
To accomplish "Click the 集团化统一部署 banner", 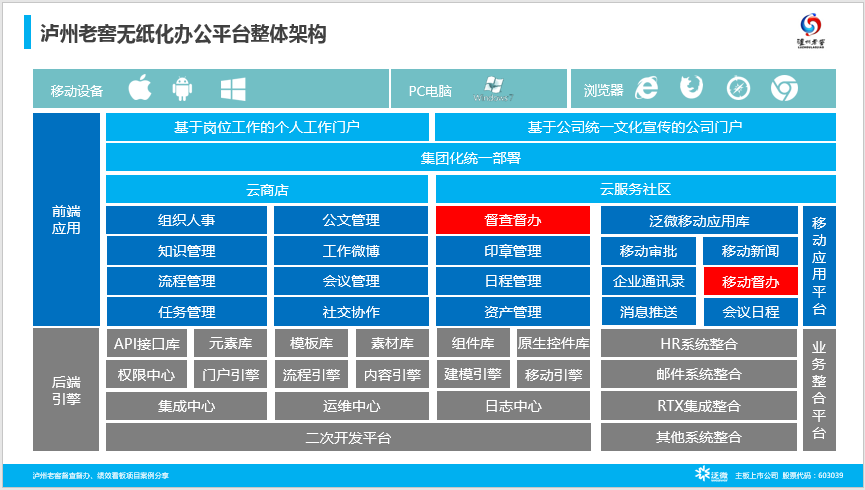I will tap(470, 158).
